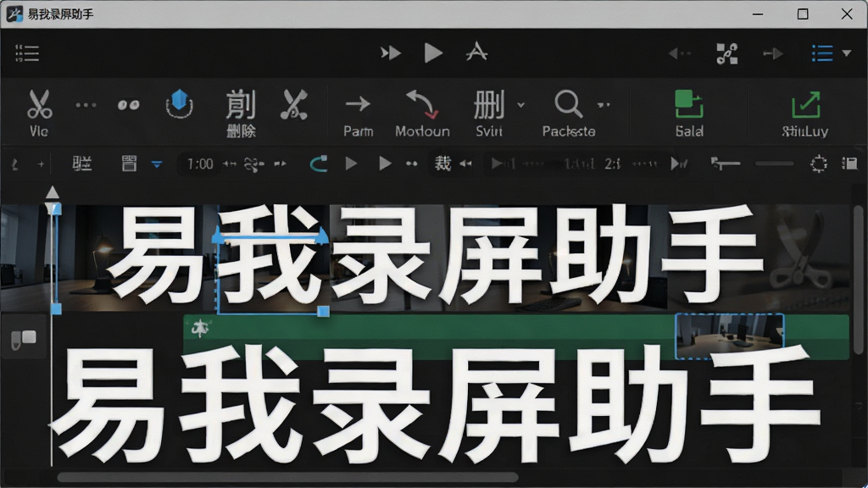Screen dimensions: 868x488
Task: Adjust the zoom slider in timeline toolbar
Action: click(x=775, y=164)
